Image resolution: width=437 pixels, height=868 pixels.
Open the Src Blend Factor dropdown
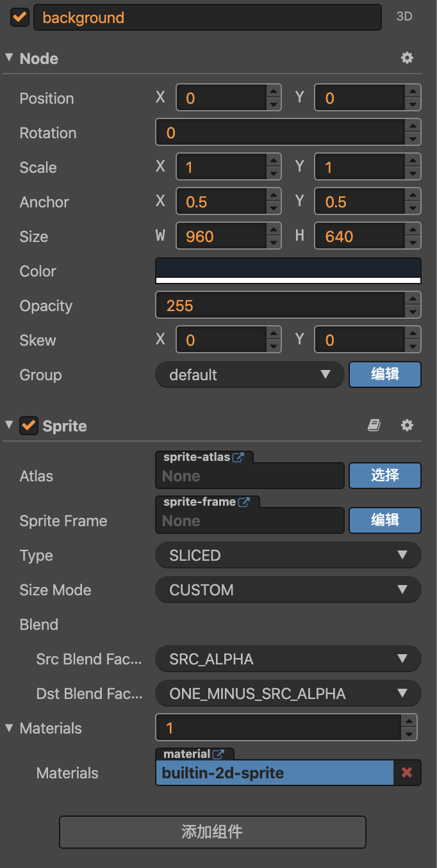pos(288,659)
